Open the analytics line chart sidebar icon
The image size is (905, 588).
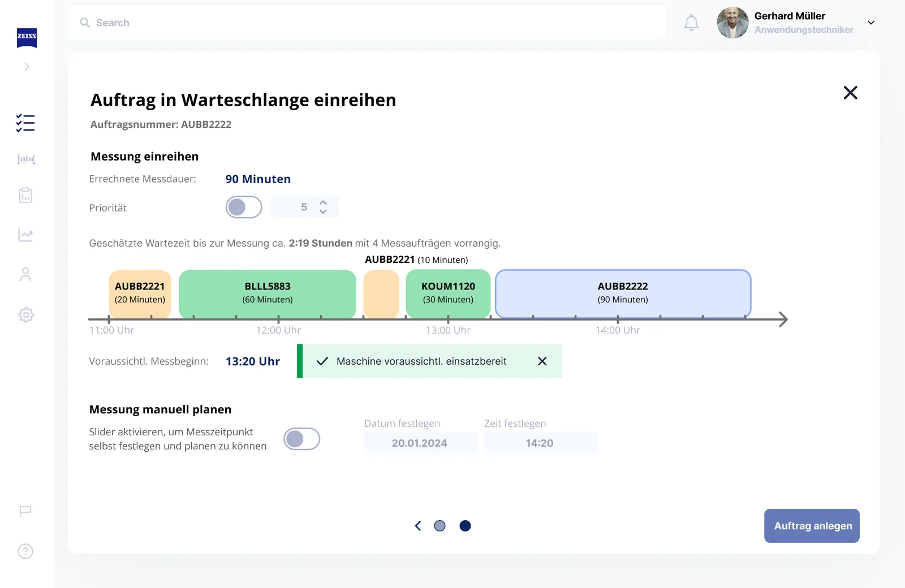26,235
